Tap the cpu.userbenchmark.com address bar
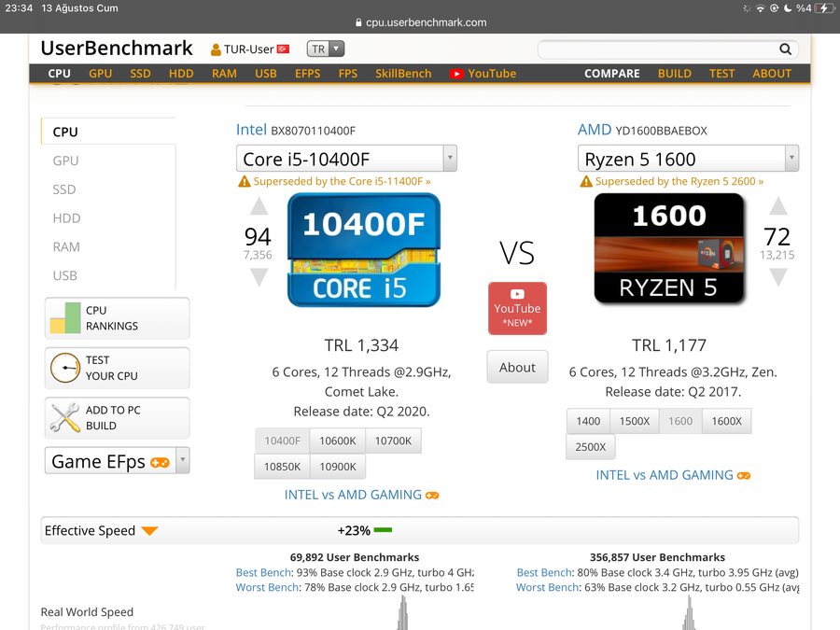Viewport: 840px width, 630px height. 421,22
